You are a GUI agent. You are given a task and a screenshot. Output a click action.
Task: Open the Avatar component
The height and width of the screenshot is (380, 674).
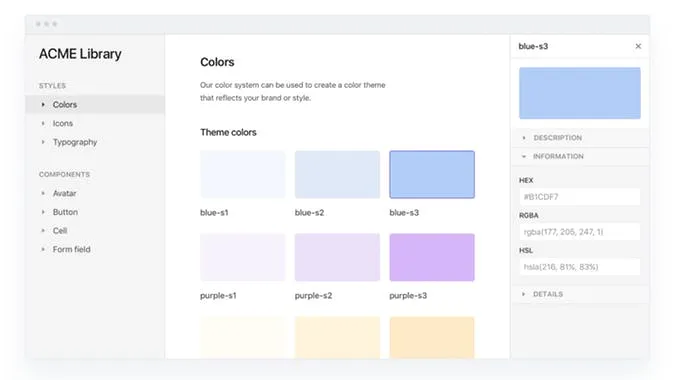64,193
